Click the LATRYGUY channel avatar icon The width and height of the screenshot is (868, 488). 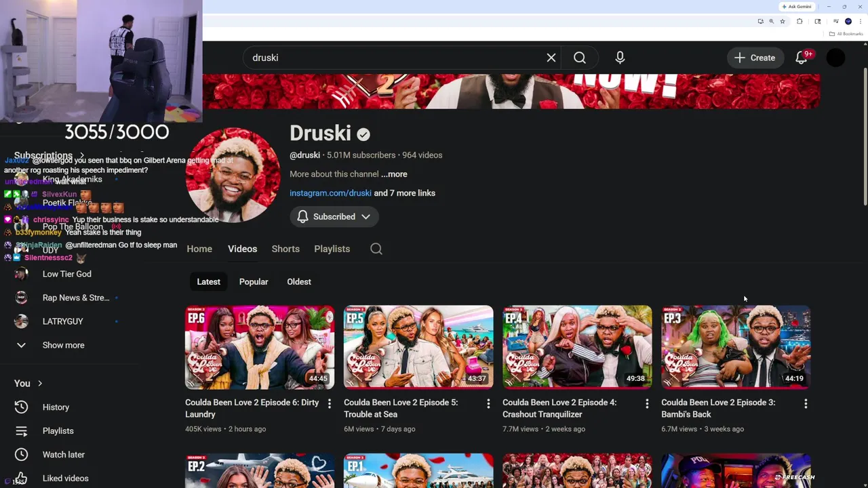click(21, 321)
